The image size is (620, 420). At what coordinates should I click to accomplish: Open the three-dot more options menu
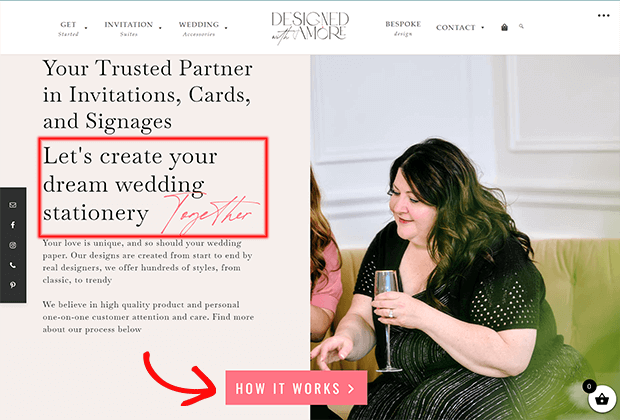pyautogui.click(x=603, y=15)
